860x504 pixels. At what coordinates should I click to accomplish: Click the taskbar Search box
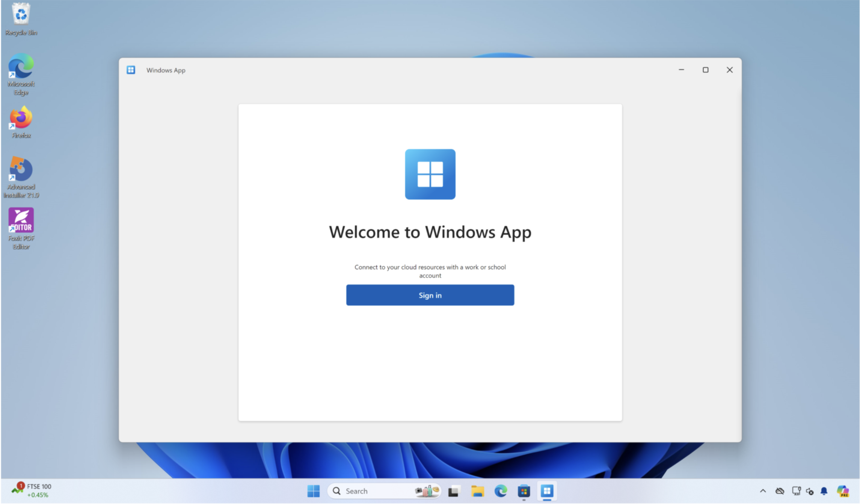click(x=383, y=491)
